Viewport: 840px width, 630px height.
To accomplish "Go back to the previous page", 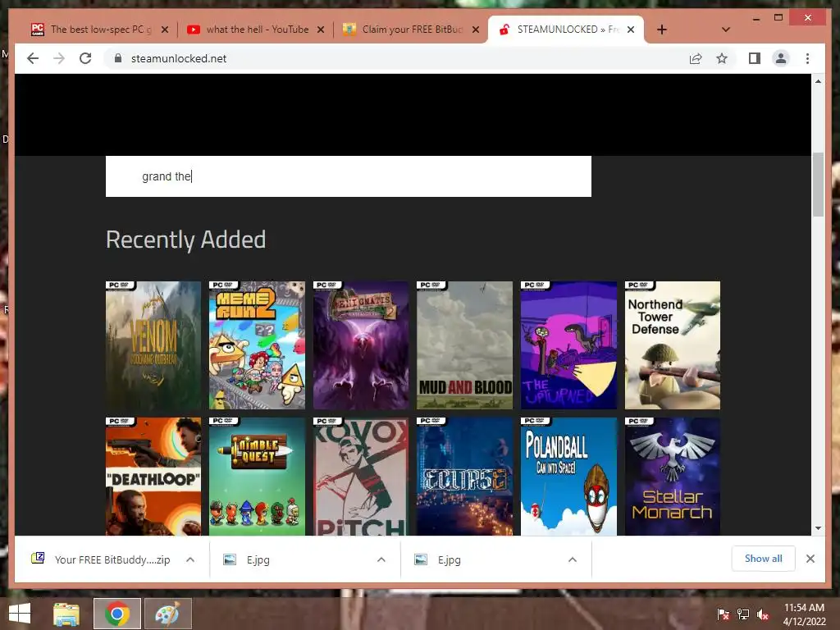I will tap(33, 58).
